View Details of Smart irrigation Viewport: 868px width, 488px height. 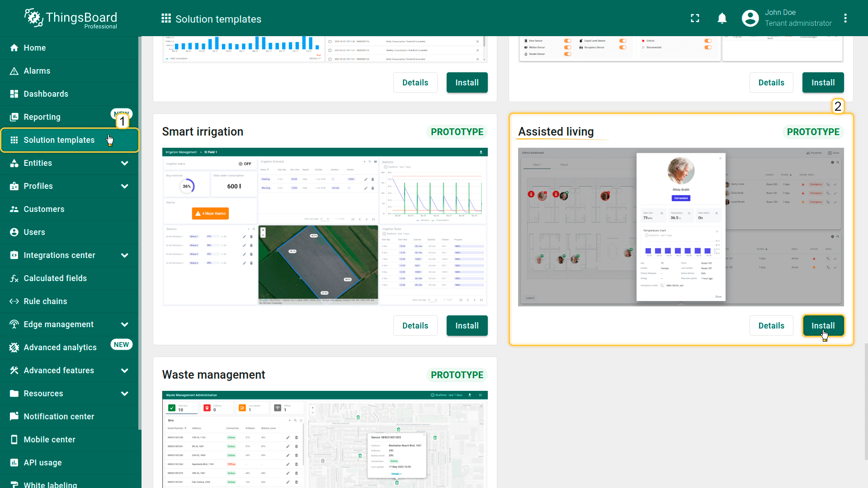point(415,326)
